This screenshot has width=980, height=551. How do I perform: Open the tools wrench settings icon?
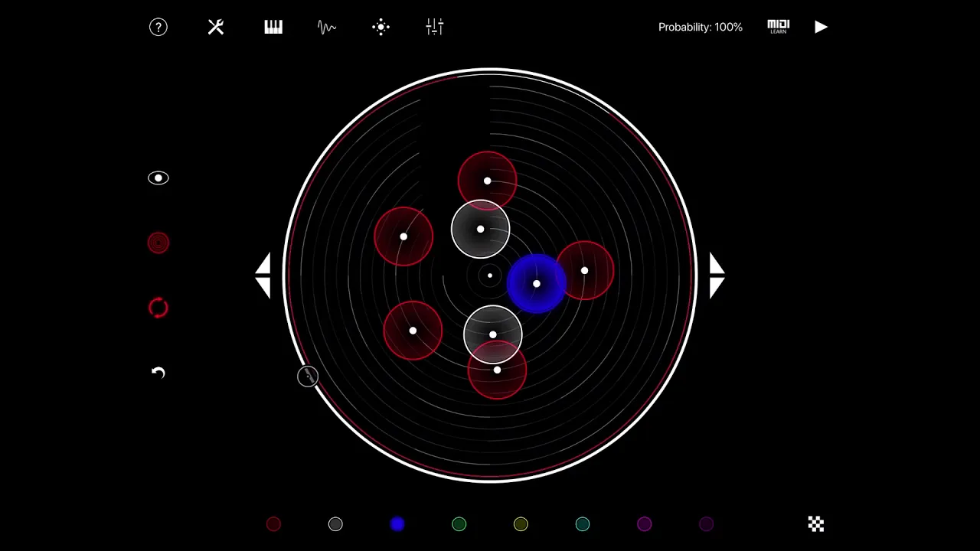click(216, 27)
